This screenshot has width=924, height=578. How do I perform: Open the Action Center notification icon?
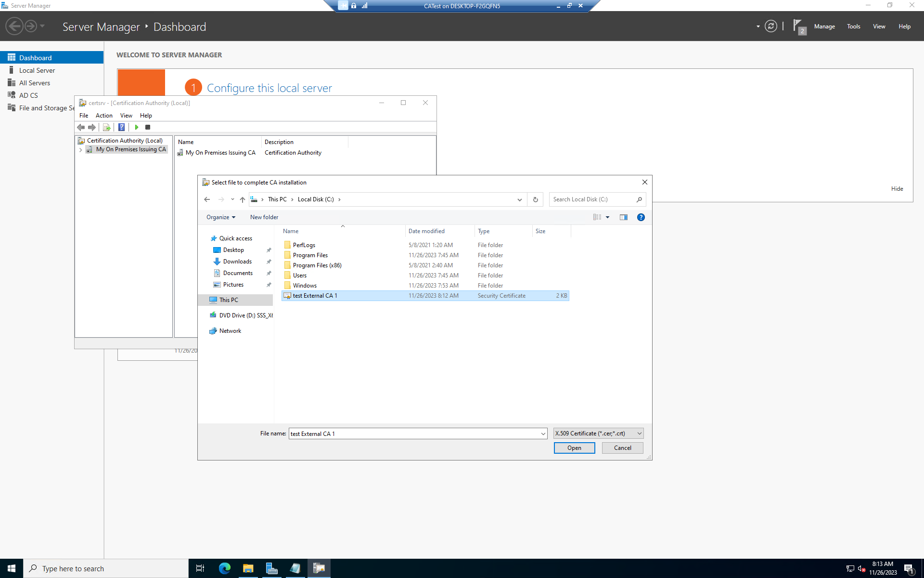pyautogui.click(x=909, y=569)
